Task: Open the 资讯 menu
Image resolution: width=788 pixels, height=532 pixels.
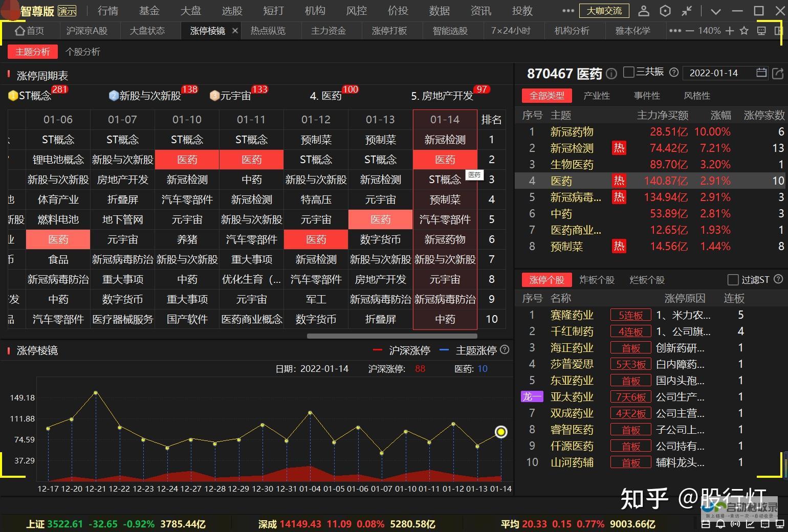Action: point(480,11)
